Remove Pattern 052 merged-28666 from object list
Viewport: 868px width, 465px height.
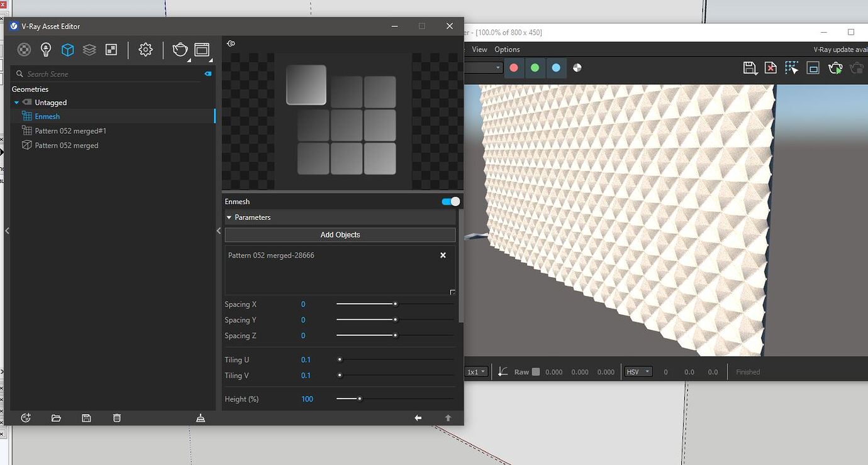443,255
